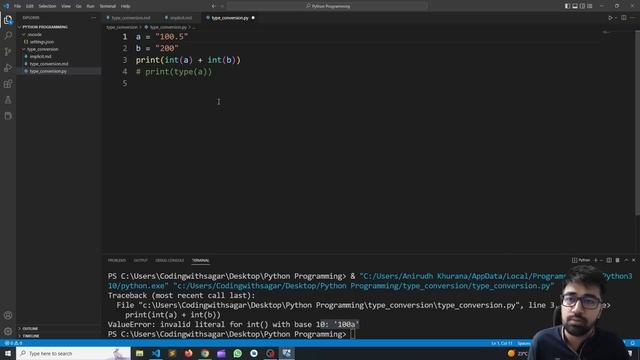640x360 pixels.
Task: Open type_conversion.md in the explorer
Action: coord(49,64)
